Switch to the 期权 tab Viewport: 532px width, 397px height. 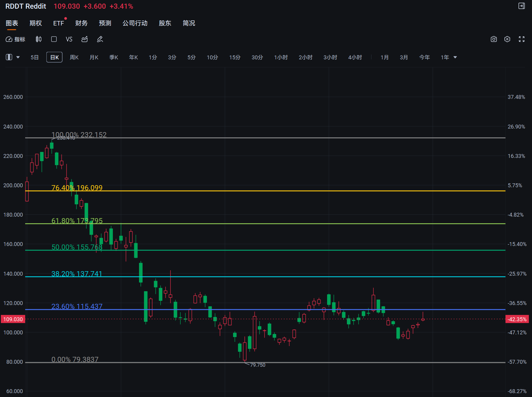click(36, 23)
